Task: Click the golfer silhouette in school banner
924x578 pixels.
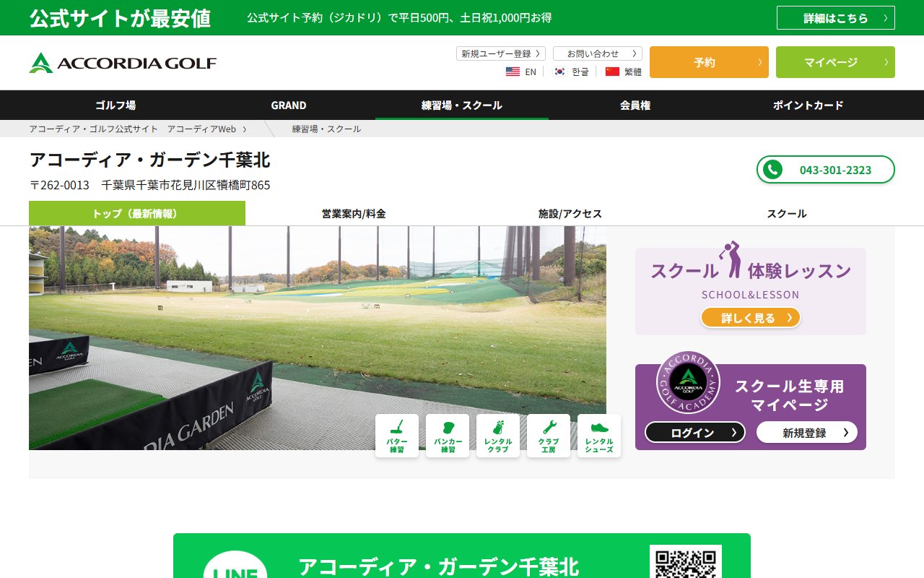Action: pos(731,259)
